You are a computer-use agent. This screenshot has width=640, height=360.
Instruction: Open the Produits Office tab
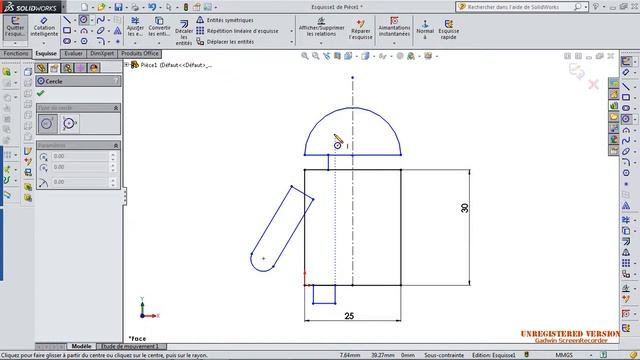pos(140,53)
